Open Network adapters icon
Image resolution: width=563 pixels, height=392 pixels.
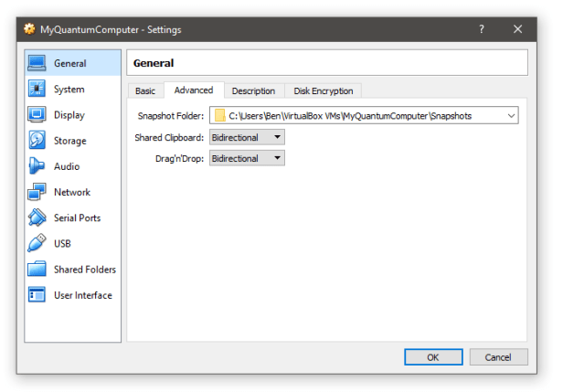coord(37,192)
